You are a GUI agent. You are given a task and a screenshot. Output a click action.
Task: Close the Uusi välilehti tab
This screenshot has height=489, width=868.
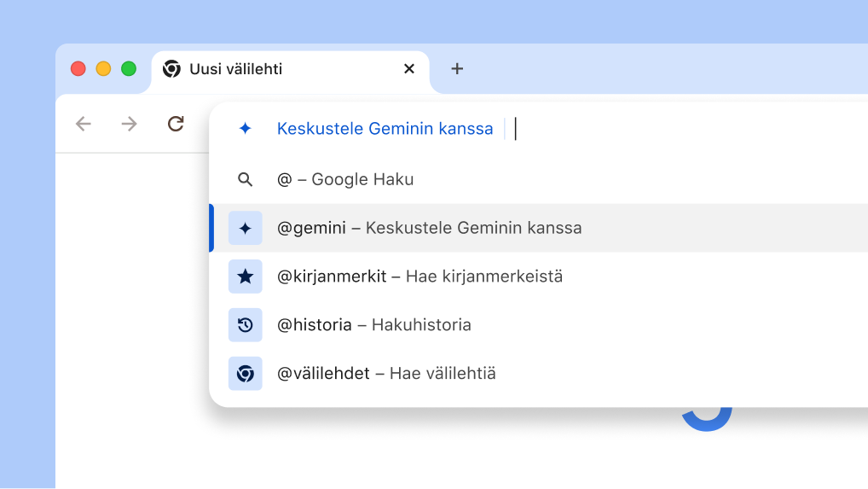coord(409,68)
